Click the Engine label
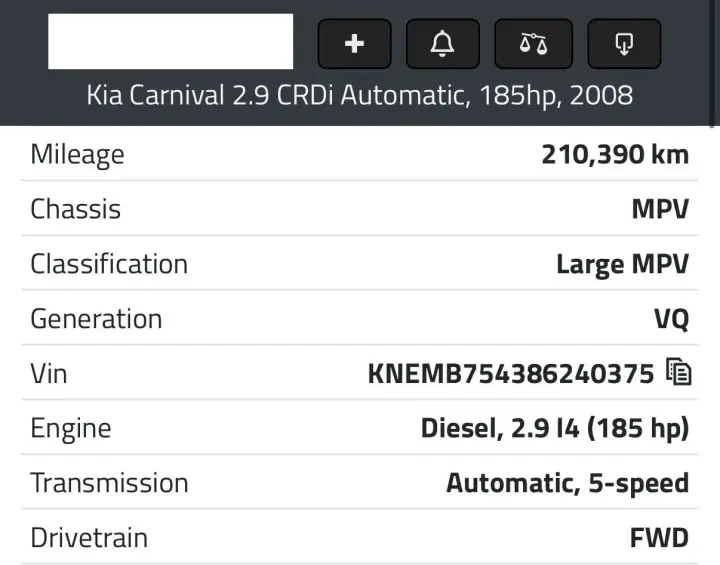 pos(71,429)
